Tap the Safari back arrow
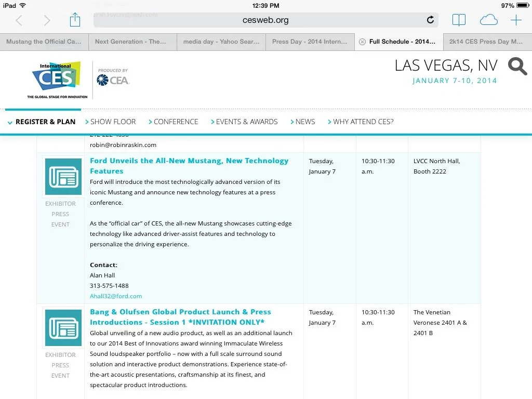This screenshot has width=532, height=399. [19, 20]
